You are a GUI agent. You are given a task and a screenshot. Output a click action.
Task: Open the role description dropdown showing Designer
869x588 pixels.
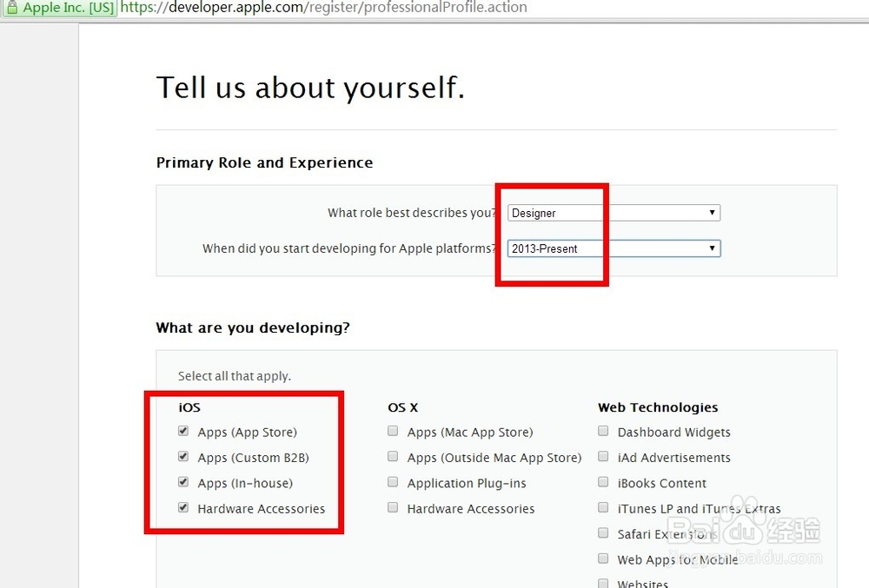(614, 213)
